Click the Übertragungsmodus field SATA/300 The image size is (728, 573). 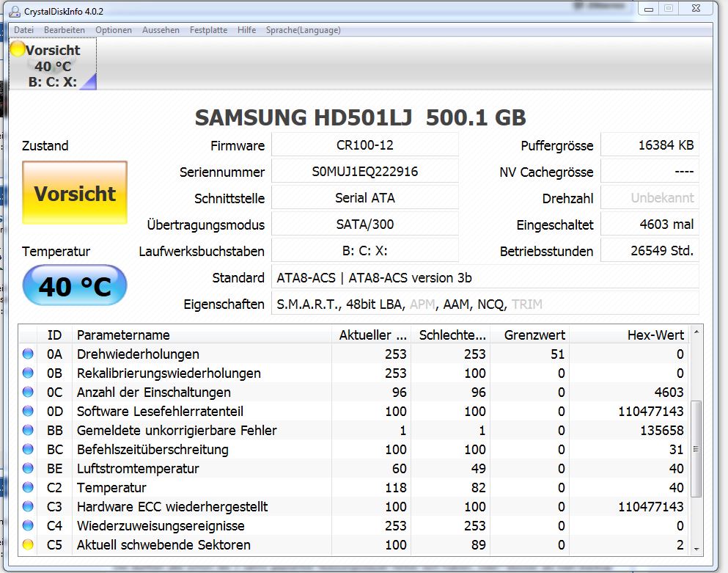(365, 225)
